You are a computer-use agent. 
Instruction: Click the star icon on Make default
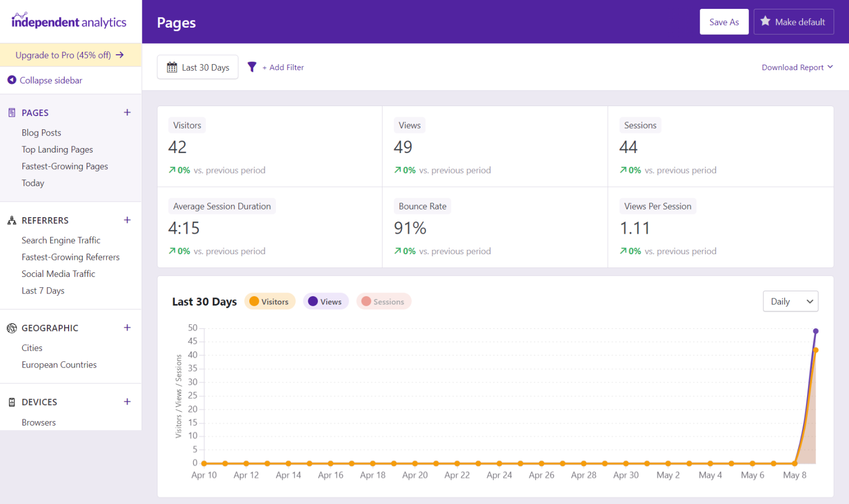[x=766, y=22]
